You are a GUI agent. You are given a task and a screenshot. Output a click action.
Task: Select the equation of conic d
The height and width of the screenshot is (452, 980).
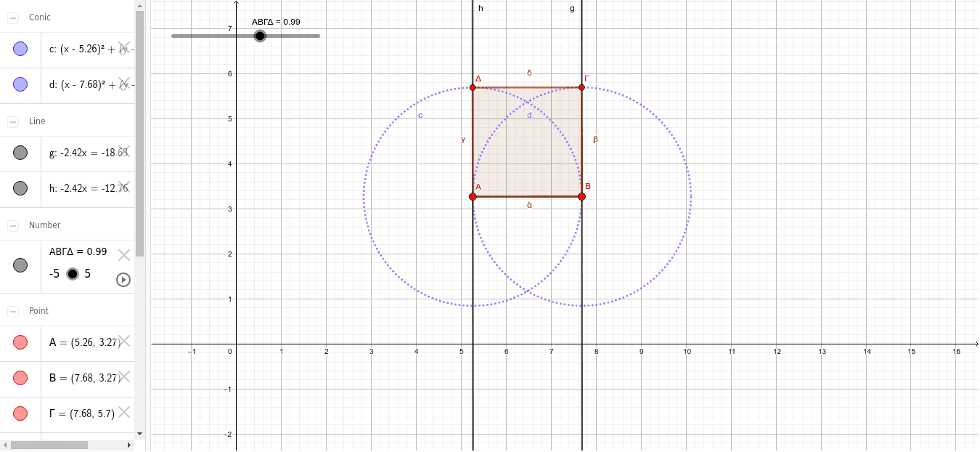pyautogui.click(x=91, y=84)
